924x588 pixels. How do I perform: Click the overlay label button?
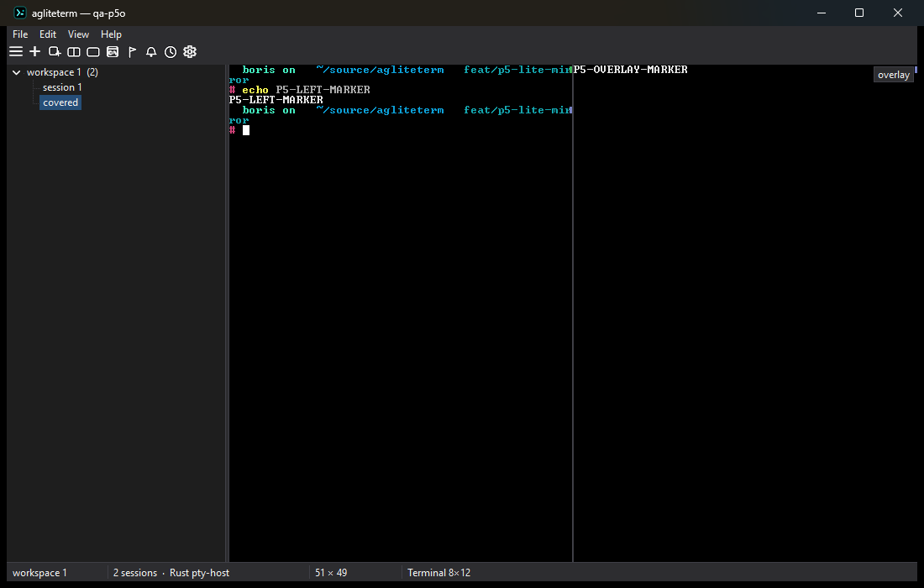(x=894, y=75)
